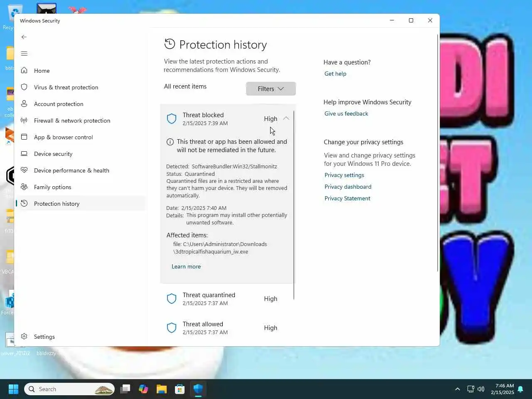Click the affected file path 3dtropicalfishaquarium_iw.exe
The width and height of the screenshot is (532, 399).
click(220, 248)
